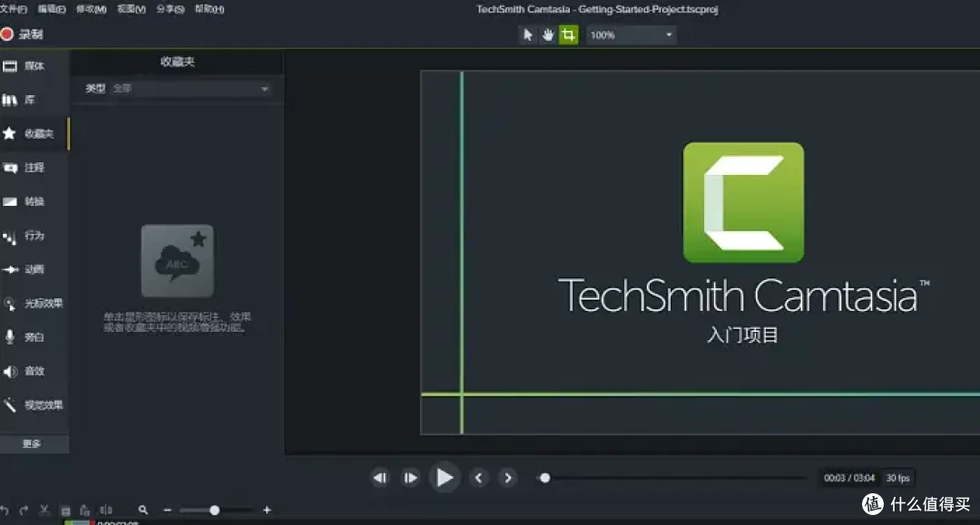Open the 帮助(H) menu
980x525 pixels.
pos(210,9)
